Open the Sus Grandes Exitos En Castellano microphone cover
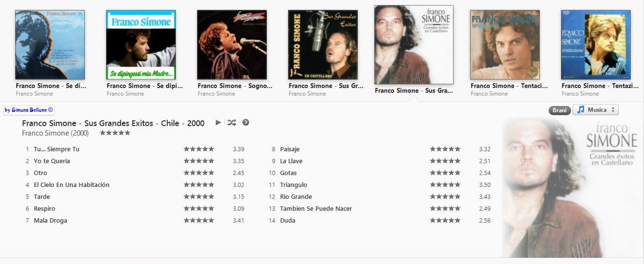 (x=323, y=45)
